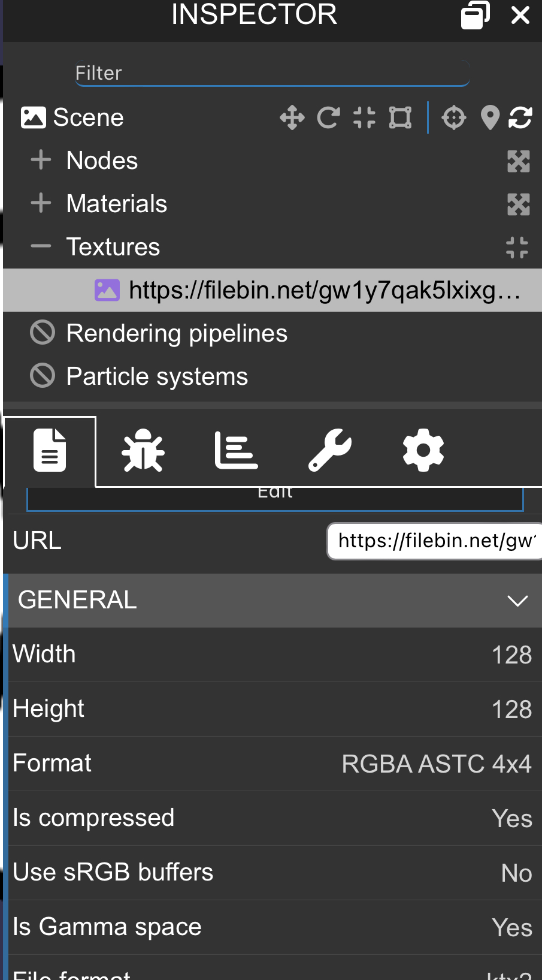Screen dimensions: 542x980
Task: Open the Debug tab with bug icon
Action: click(x=143, y=450)
